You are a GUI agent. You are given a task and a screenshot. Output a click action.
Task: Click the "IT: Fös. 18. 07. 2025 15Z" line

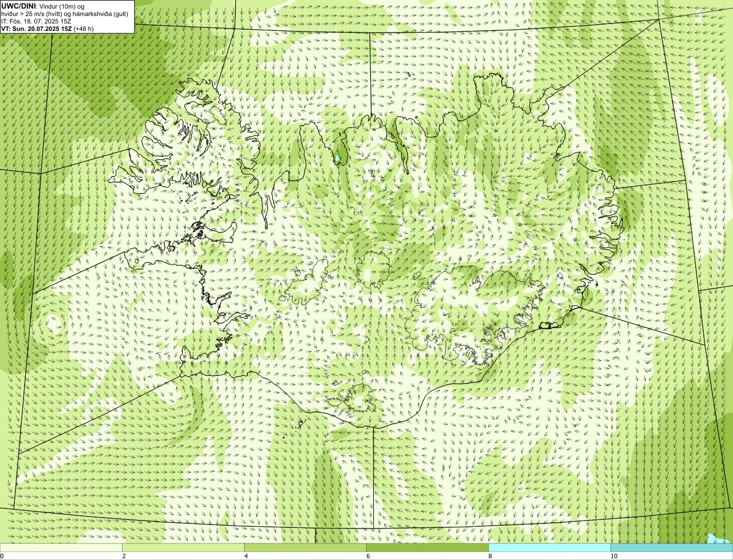tap(36, 21)
